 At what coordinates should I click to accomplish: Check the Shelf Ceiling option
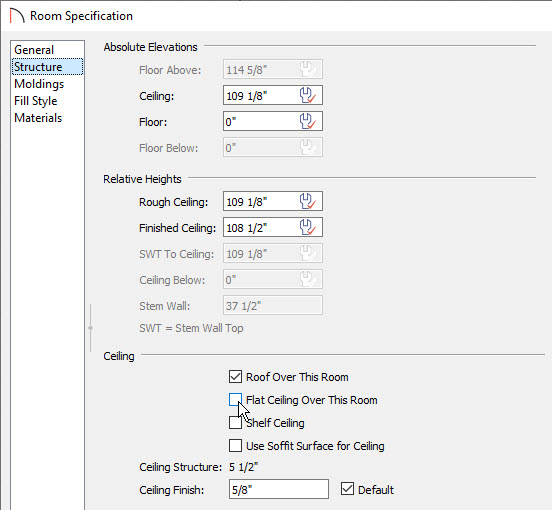pyautogui.click(x=235, y=422)
